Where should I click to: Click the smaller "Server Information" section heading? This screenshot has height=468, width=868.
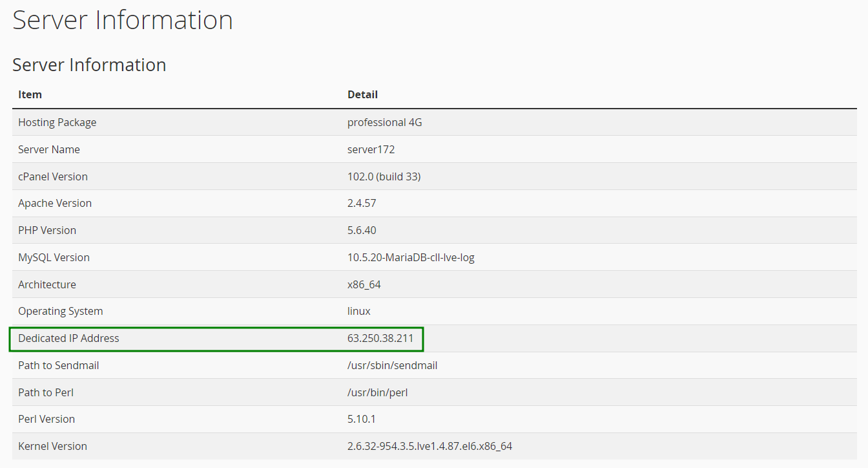89,65
